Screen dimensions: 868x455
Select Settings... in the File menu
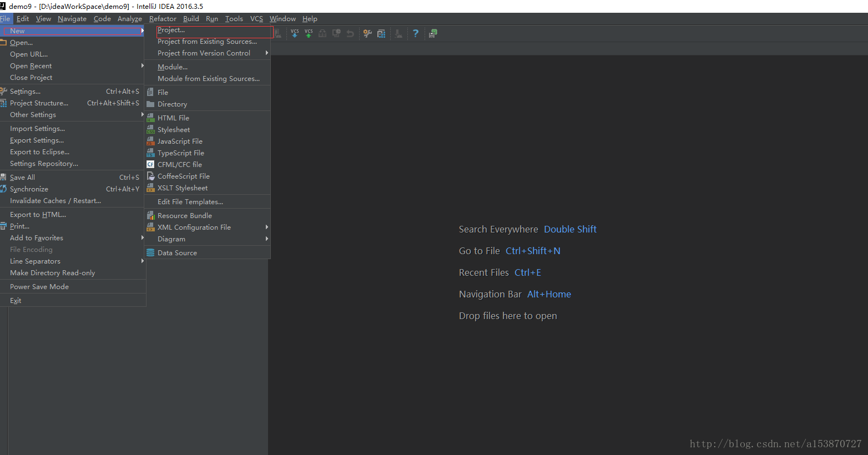click(73, 92)
